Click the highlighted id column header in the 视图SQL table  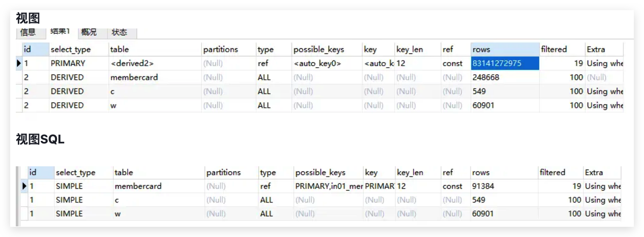point(41,172)
